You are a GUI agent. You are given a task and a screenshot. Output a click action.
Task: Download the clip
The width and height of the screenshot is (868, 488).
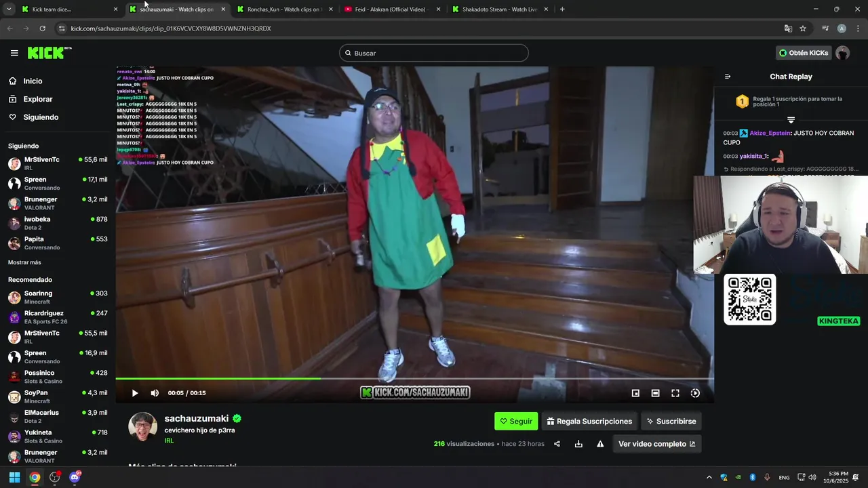point(578,444)
